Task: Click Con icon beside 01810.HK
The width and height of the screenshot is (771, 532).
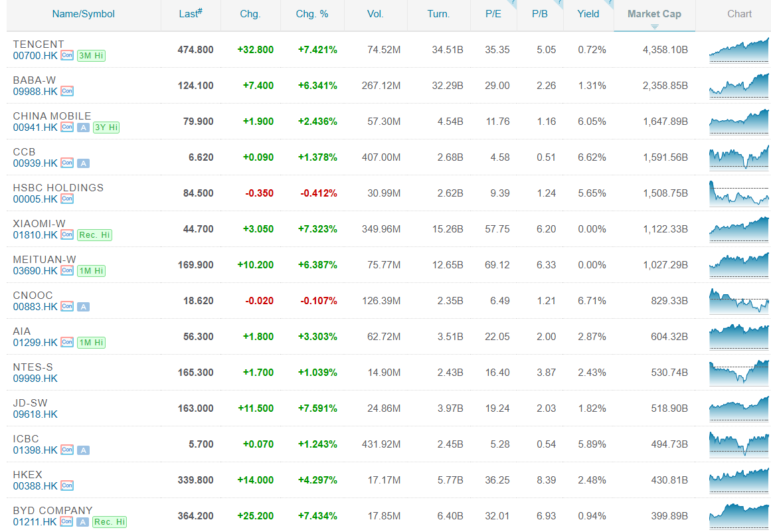Action: coord(67,235)
